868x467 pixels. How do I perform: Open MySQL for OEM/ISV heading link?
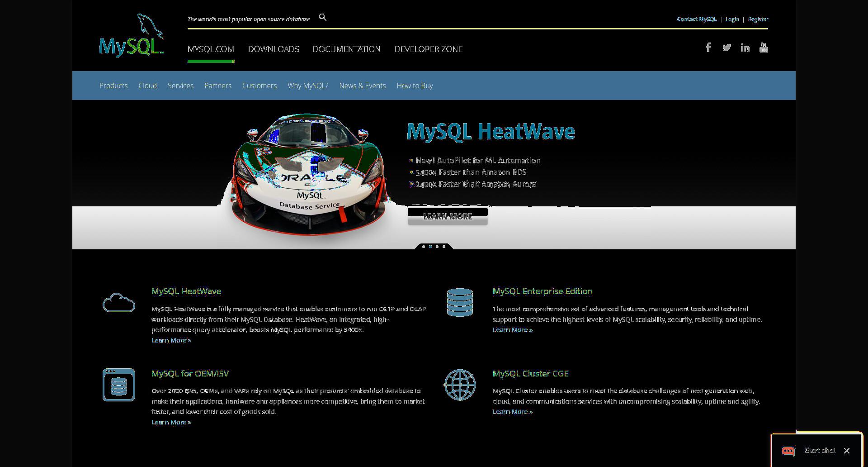coord(190,373)
